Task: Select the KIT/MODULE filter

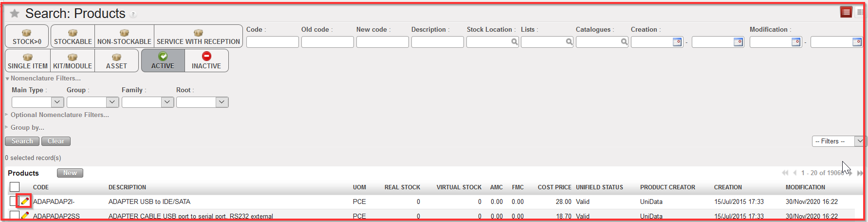Action: [73, 61]
